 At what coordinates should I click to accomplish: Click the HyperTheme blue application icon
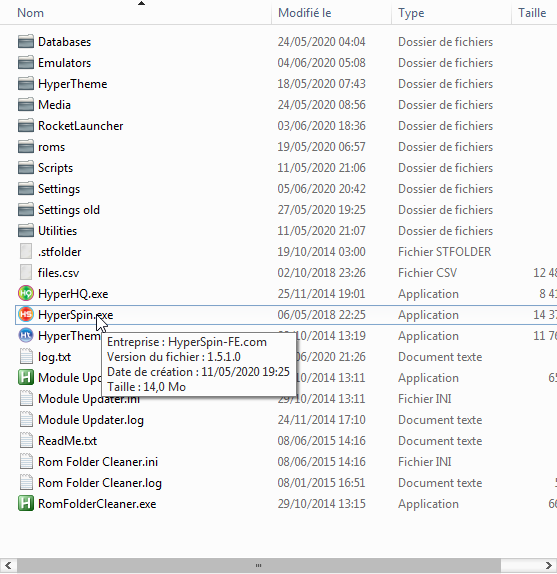point(26,335)
